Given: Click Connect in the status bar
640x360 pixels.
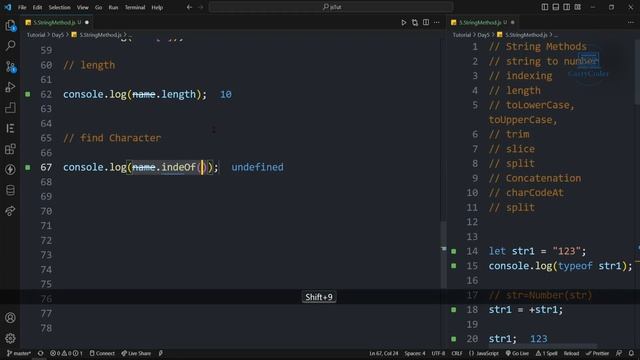Looking at the screenshot, I should [102, 353].
